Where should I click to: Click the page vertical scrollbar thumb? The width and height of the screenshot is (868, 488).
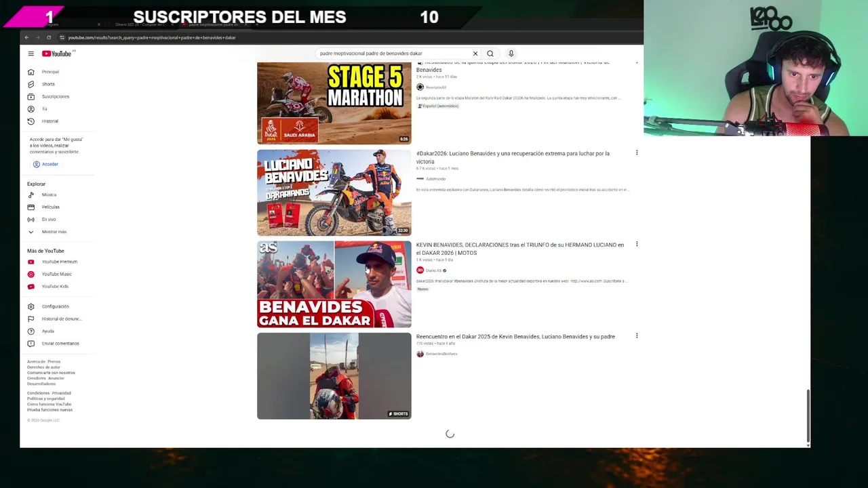point(808,416)
